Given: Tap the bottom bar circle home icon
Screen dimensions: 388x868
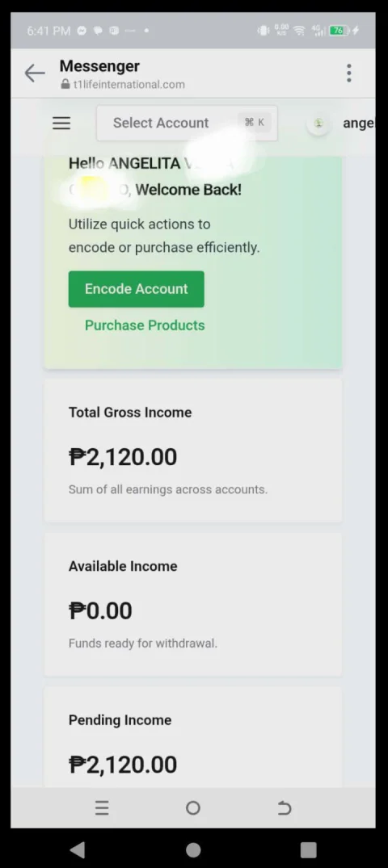Looking at the screenshot, I should (193, 808).
